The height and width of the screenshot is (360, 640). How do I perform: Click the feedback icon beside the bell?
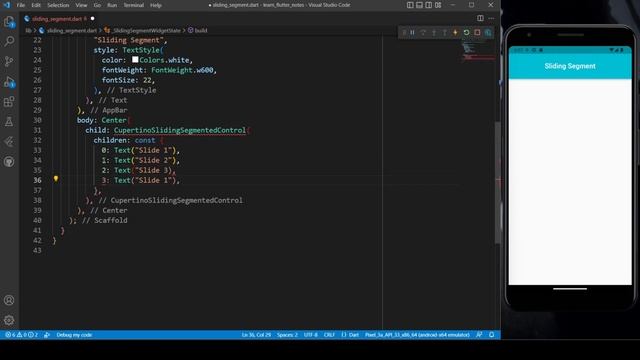[479, 335]
